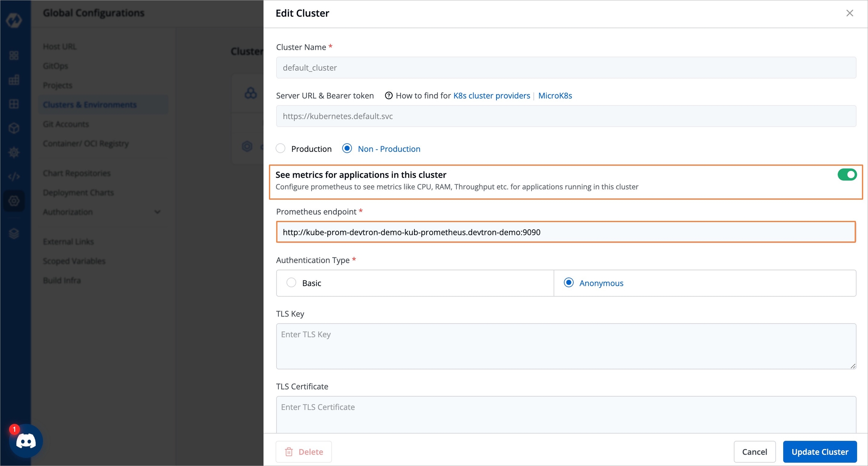Image resolution: width=868 pixels, height=466 pixels.
Task: Click the help question-mark icon
Action: click(x=388, y=96)
